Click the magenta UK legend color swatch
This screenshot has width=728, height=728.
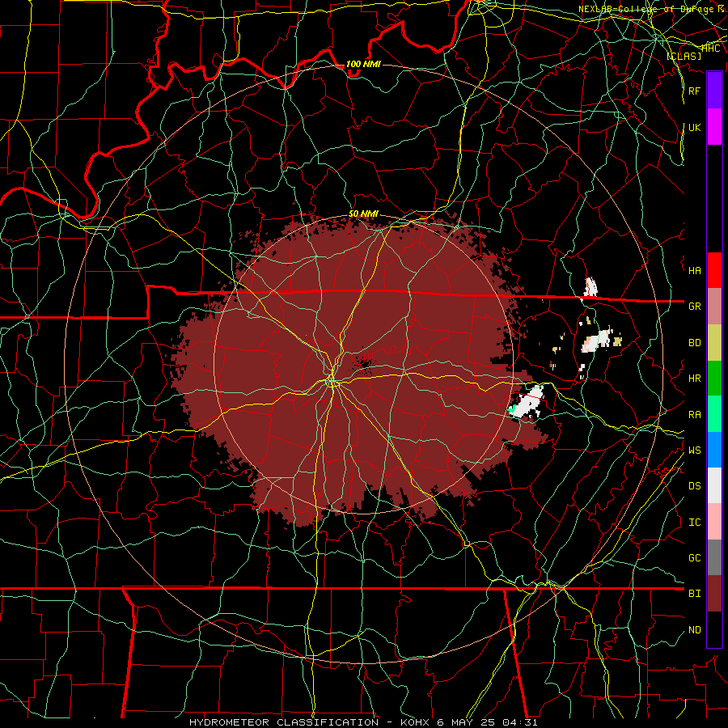click(x=714, y=127)
